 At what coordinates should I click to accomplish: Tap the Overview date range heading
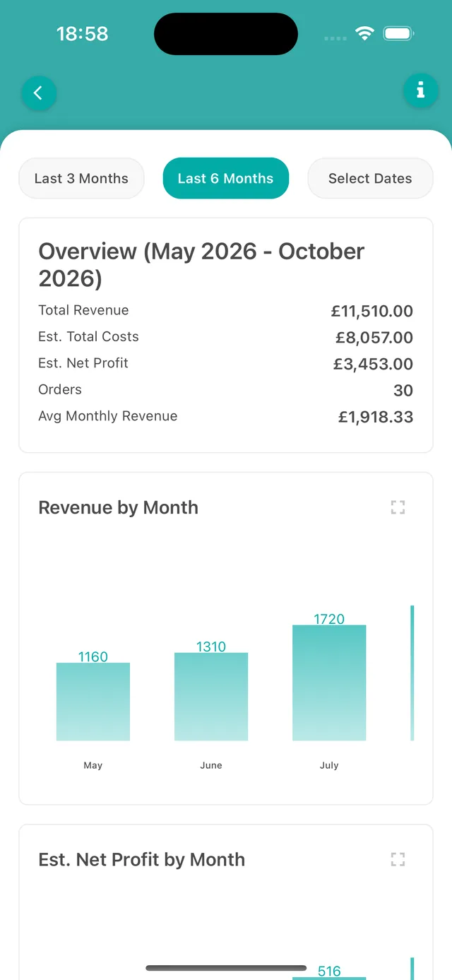tap(201, 265)
